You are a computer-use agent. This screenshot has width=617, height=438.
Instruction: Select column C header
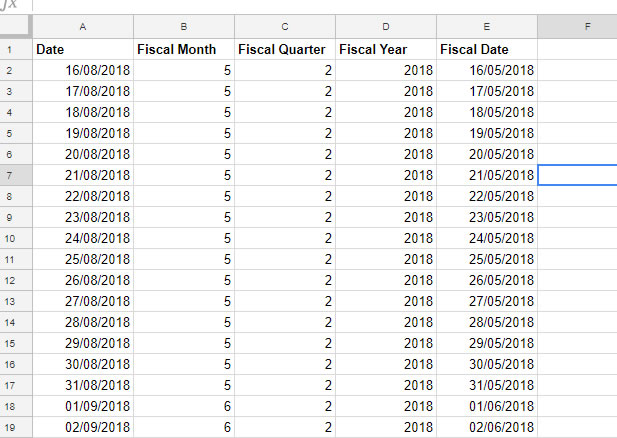(x=285, y=27)
